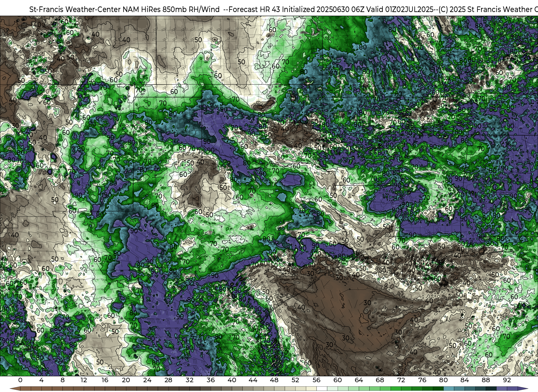Click the left arrow end of the color bar
This screenshot has height=392, width=538.
[15, 389]
